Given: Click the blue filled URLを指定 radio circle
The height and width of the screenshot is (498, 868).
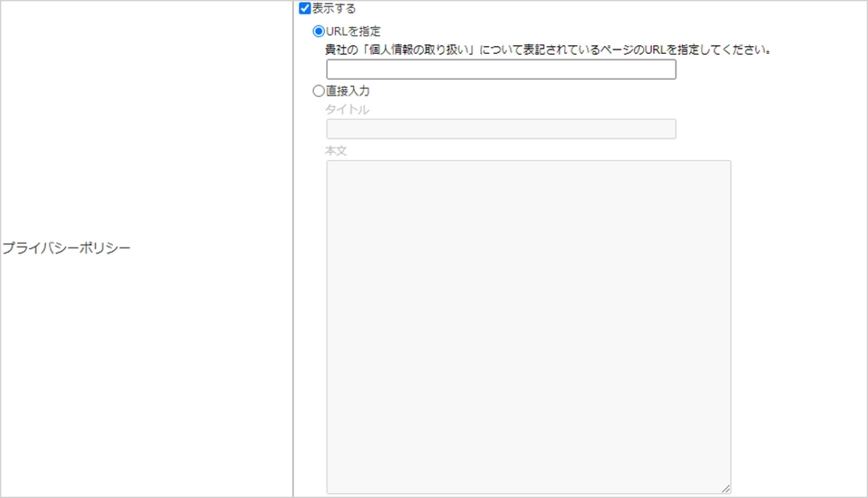Looking at the screenshot, I should pos(319,31).
